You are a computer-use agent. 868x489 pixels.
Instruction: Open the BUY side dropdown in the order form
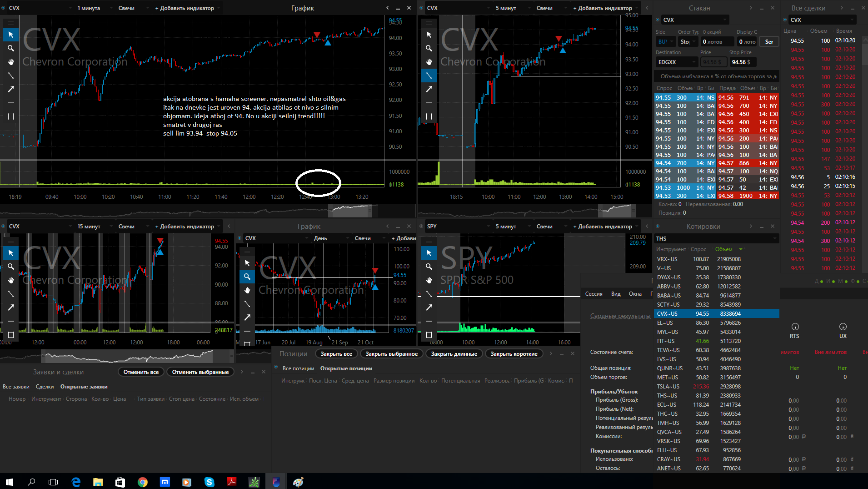(665, 42)
